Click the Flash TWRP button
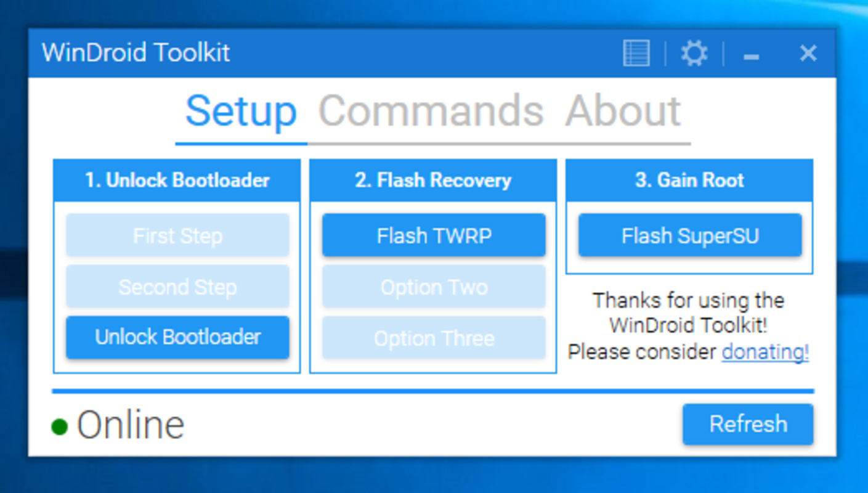Screen dimensions: 868x493 (434, 235)
